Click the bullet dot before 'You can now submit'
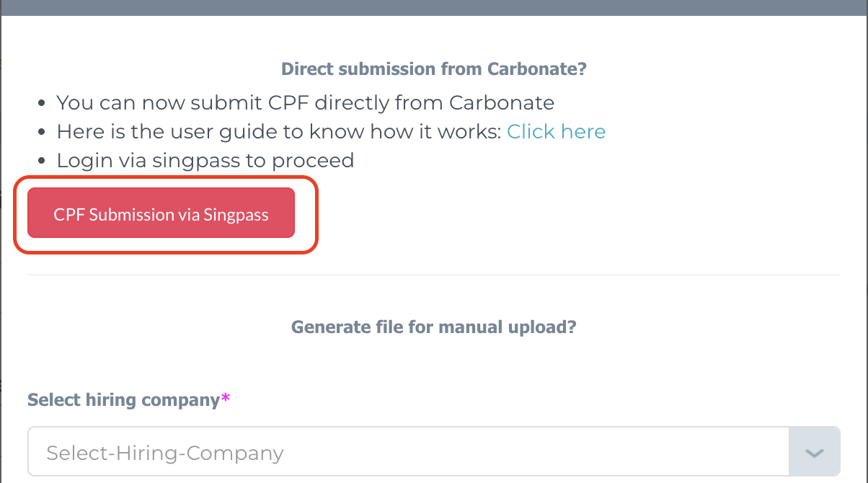The height and width of the screenshot is (483, 868). (43, 104)
